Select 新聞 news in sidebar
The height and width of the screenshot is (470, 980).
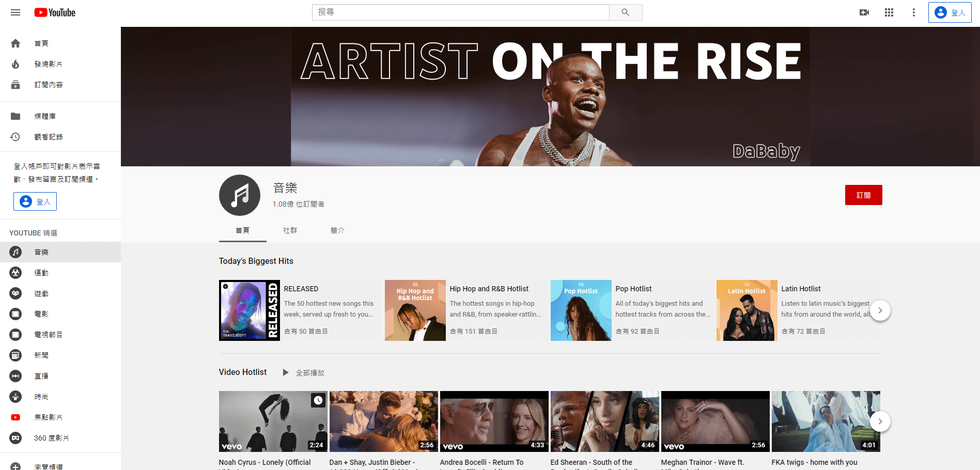point(60,355)
